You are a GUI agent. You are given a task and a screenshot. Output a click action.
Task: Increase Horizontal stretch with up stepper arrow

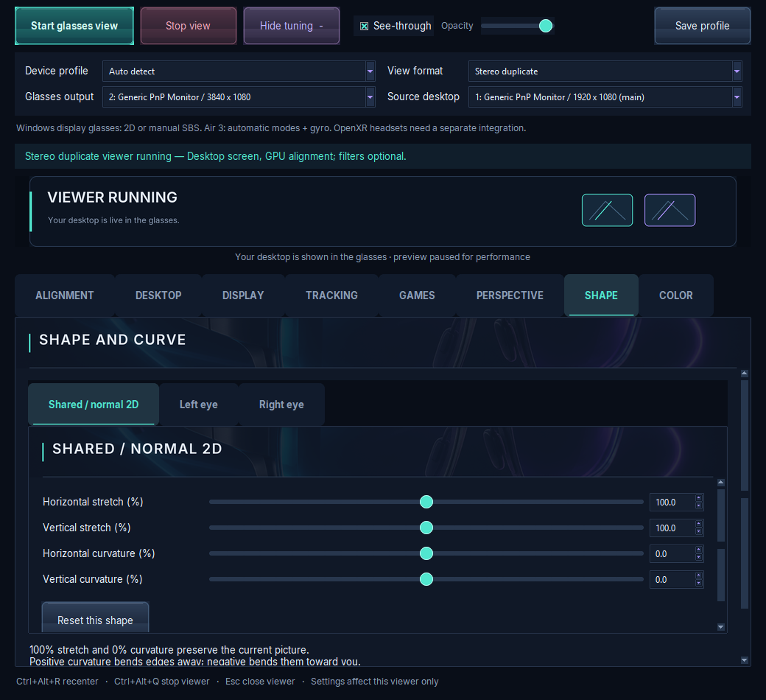(x=699, y=498)
